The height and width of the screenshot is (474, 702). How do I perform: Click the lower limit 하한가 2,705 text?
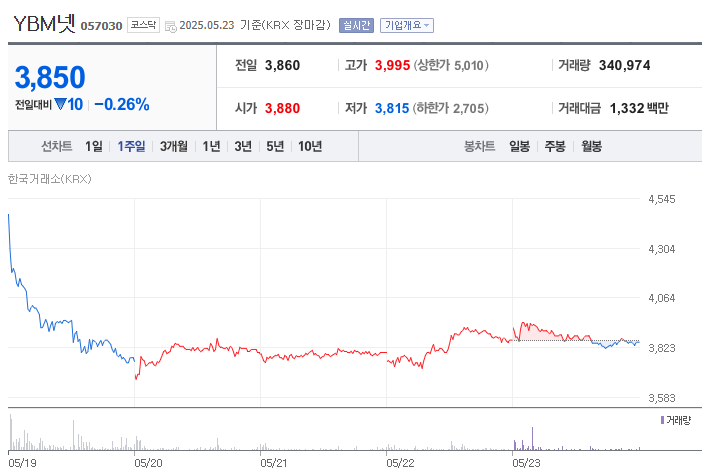(x=450, y=108)
